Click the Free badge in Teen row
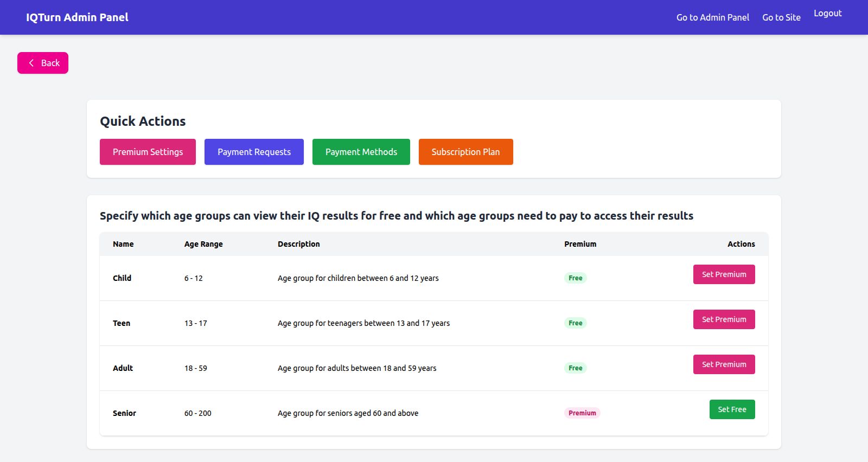868x462 pixels. point(575,323)
